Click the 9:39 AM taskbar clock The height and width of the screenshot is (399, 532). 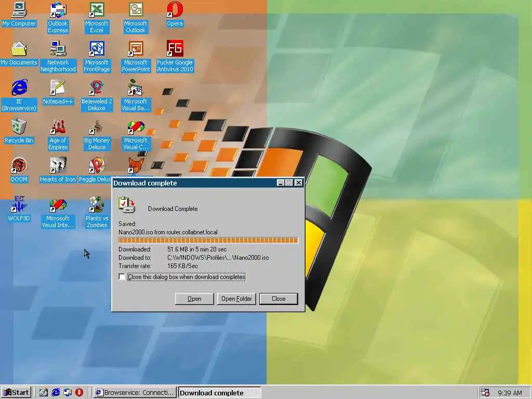tap(510, 393)
